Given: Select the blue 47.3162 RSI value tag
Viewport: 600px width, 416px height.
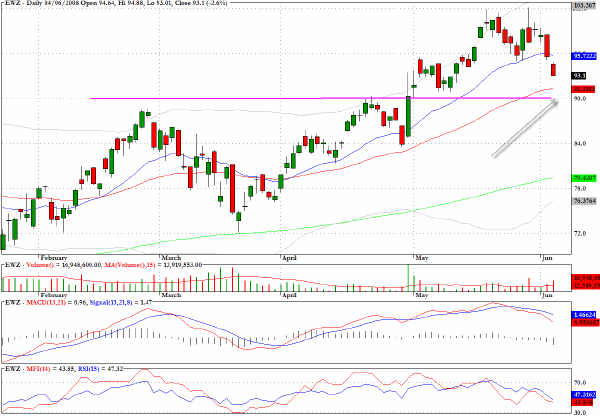Looking at the screenshot, I should 584,395.
